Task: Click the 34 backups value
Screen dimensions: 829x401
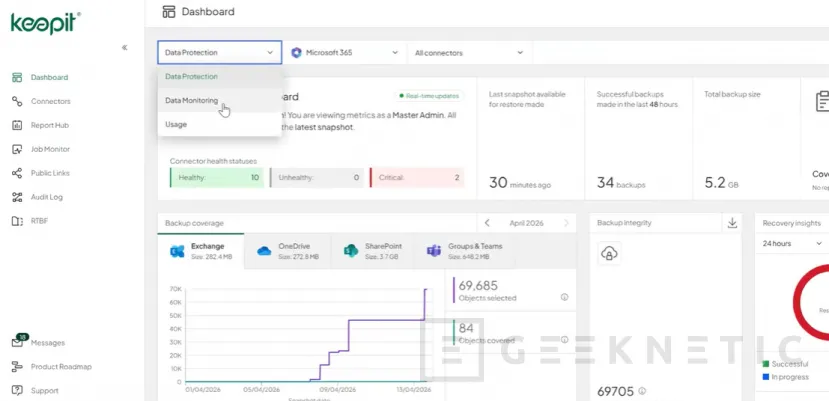Action: [621, 183]
